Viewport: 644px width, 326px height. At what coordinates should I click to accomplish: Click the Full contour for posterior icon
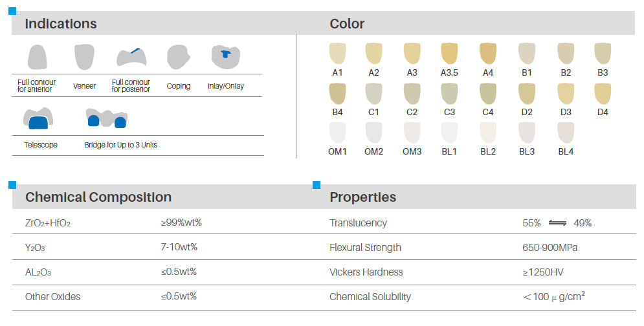coord(131,57)
